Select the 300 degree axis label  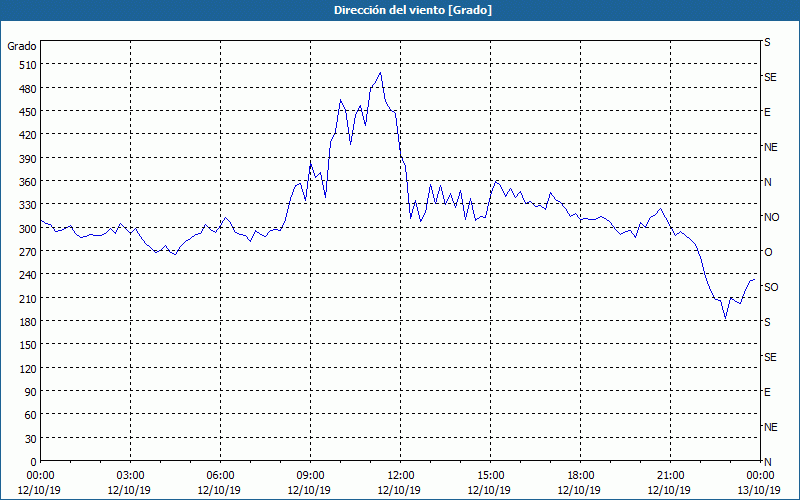(28, 229)
